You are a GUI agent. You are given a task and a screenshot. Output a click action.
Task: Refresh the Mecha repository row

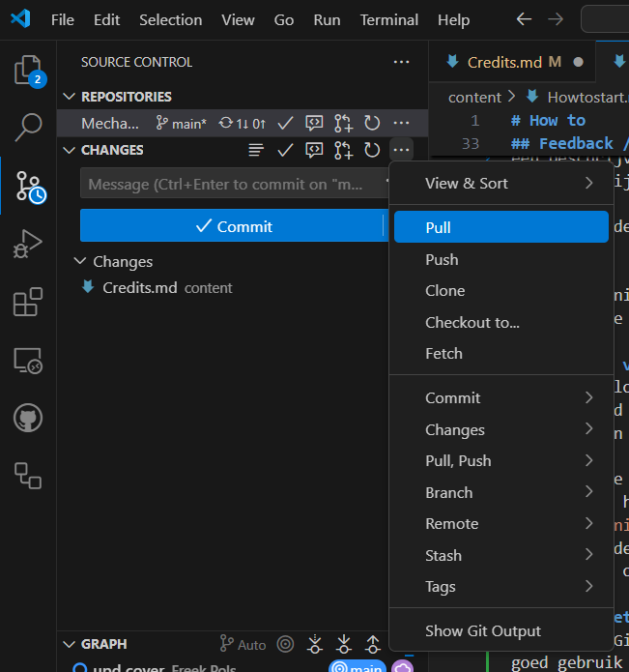[x=372, y=124]
